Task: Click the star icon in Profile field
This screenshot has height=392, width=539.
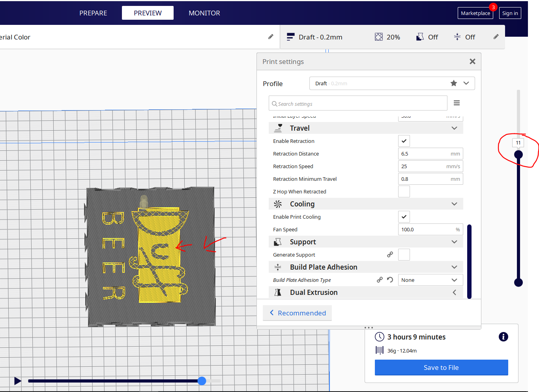Action: [454, 83]
